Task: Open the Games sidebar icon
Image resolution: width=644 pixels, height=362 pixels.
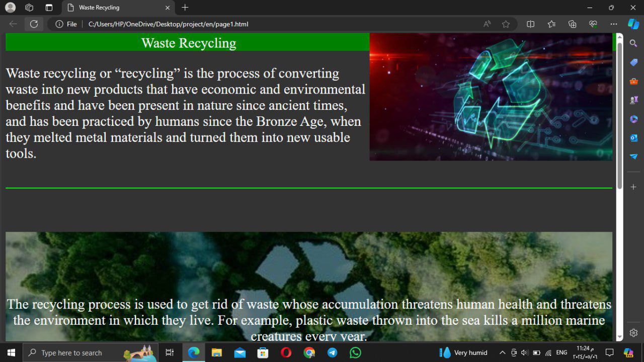Action: pos(633,100)
